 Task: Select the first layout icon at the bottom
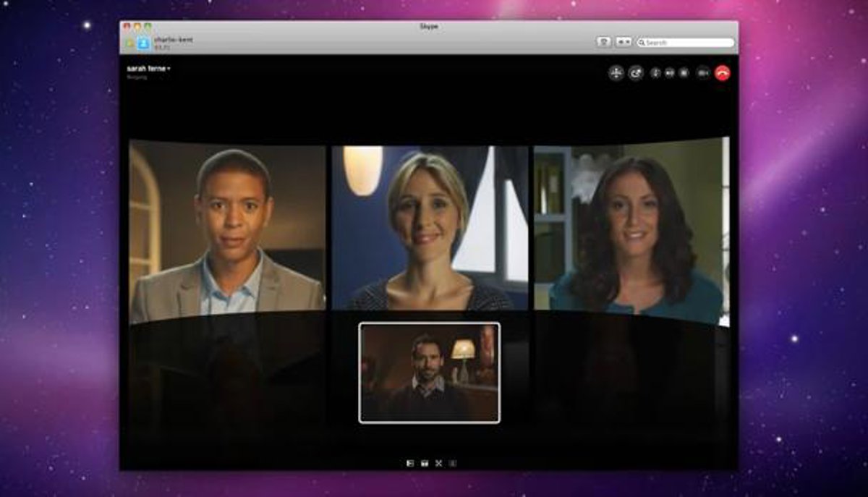[410, 463]
